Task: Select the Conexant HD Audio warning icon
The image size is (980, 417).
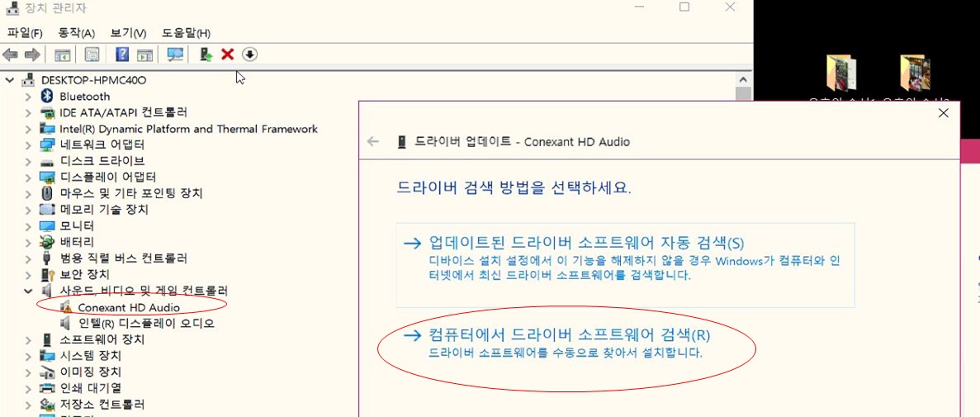Action: (65, 307)
